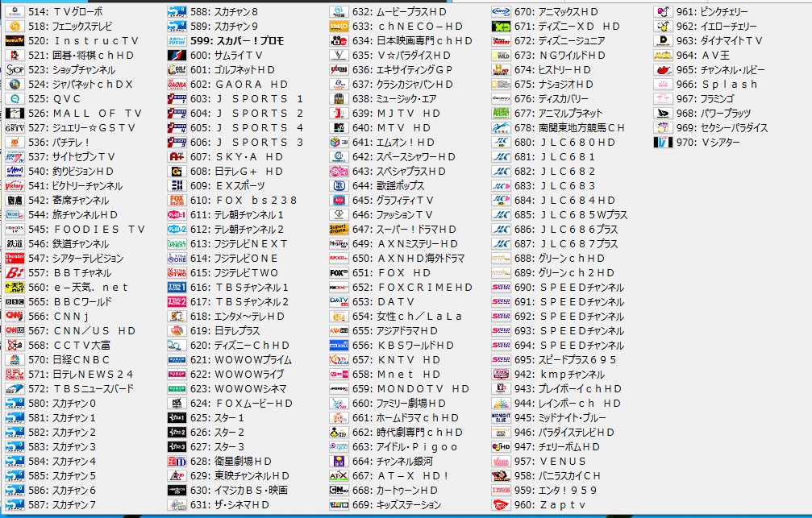Click the QVC channel logo icon

click(15, 99)
